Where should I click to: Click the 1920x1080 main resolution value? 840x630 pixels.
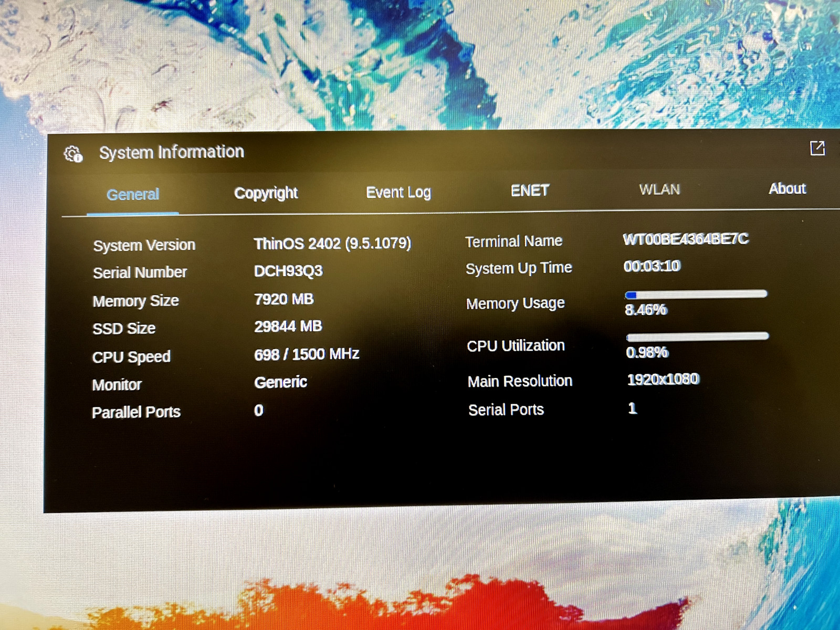pyautogui.click(x=663, y=379)
